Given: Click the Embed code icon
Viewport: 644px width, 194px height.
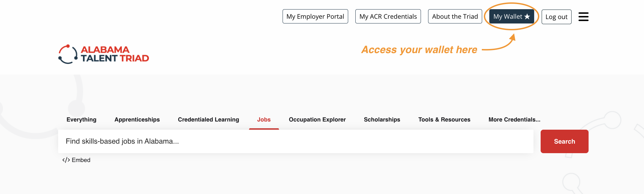Looking at the screenshot, I should [x=66, y=160].
